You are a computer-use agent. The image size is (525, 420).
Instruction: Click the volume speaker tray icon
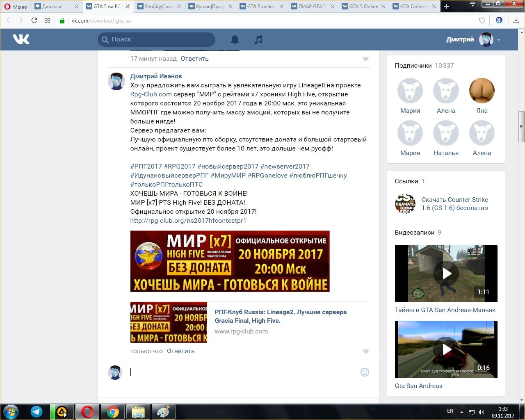[482, 412]
